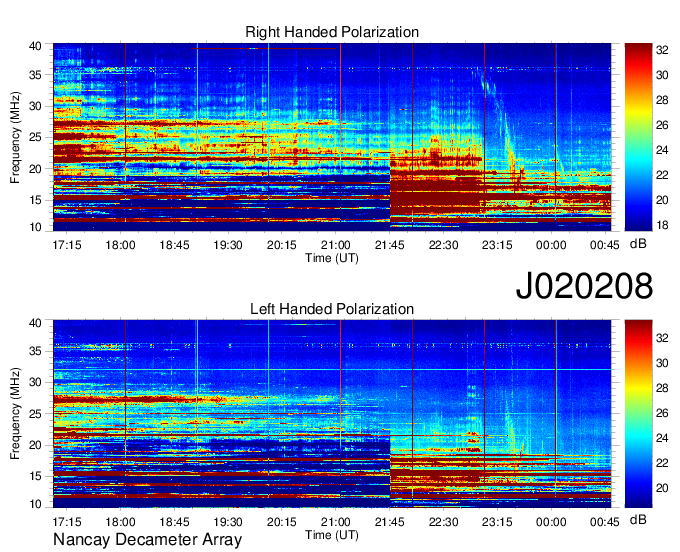Image resolution: width=680 pixels, height=552 pixels.
Task: Click "Frequency (MHz)" axis label of Right Handed plot
Action: click(x=15, y=137)
